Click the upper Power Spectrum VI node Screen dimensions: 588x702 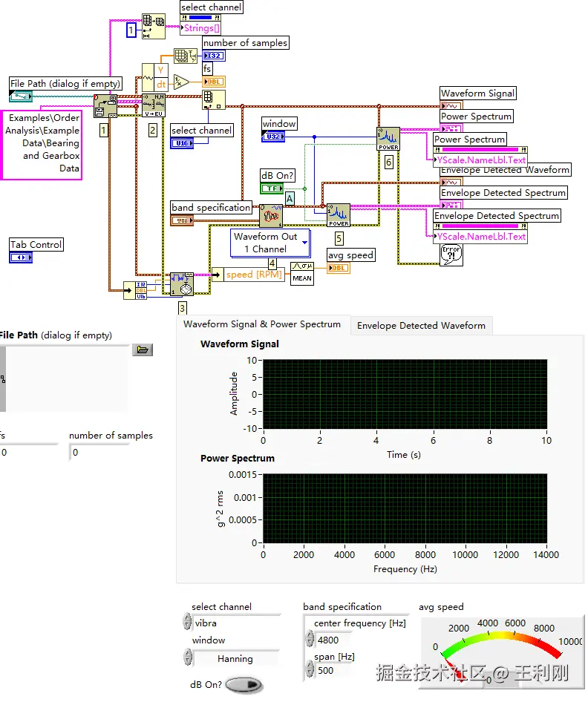[x=388, y=139]
